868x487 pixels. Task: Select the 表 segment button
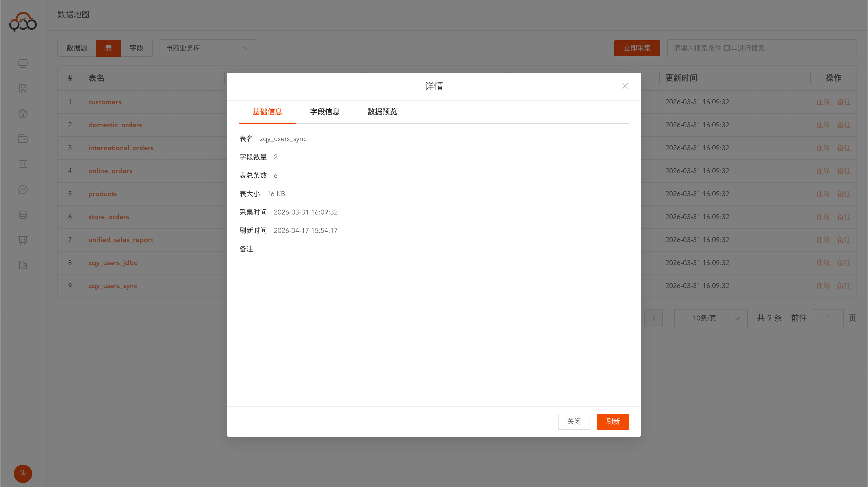tap(108, 48)
